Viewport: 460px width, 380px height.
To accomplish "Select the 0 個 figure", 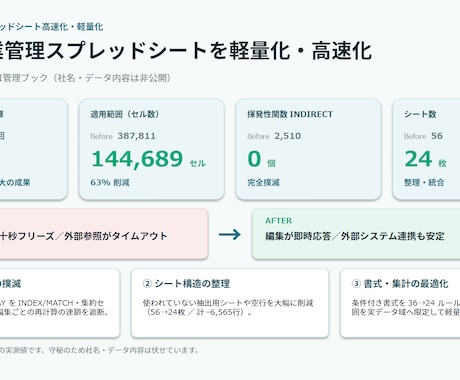I will tap(262, 159).
